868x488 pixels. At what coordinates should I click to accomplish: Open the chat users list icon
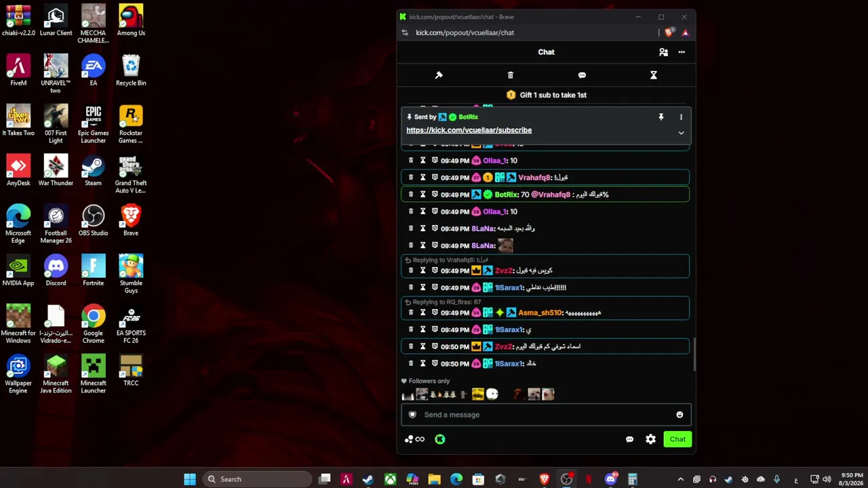[x=663, y=52]
